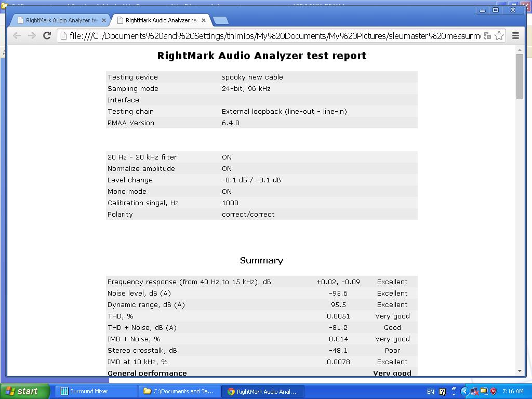Click the IMD + Noise value 0.014
The width and height of the screenshot is (532, 399).
pyautogui.click(x=338, y=339)
